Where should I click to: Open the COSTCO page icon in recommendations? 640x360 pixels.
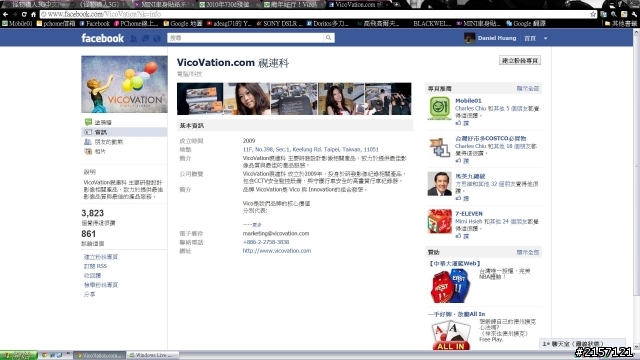pos(439,146)
